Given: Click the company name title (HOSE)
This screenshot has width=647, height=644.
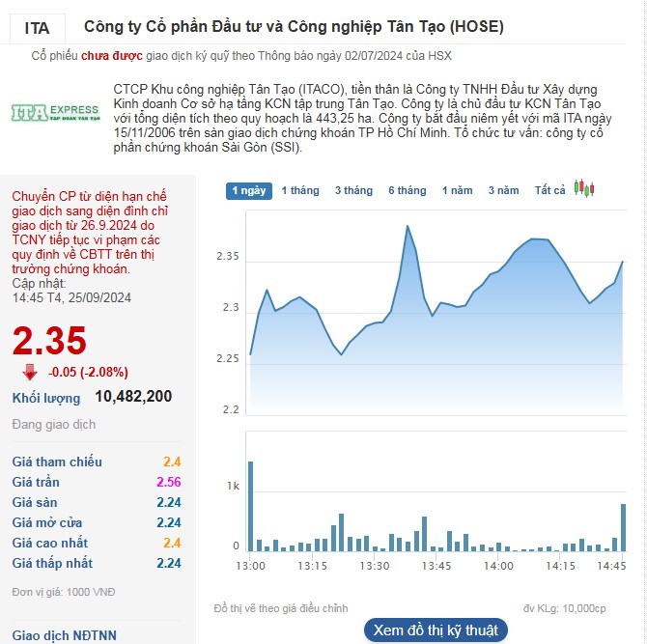Looking at the screenshot, I should click(294, 27).
